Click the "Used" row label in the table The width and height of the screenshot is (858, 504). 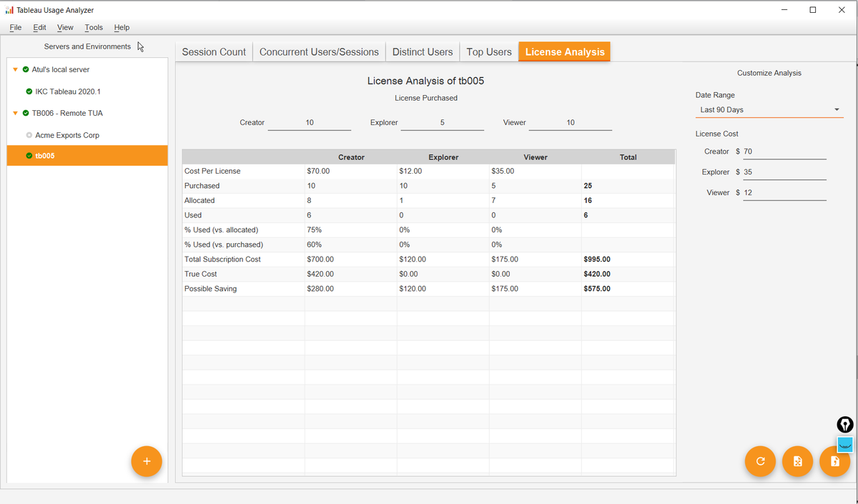pyautogui.click(x=193, y=215)
